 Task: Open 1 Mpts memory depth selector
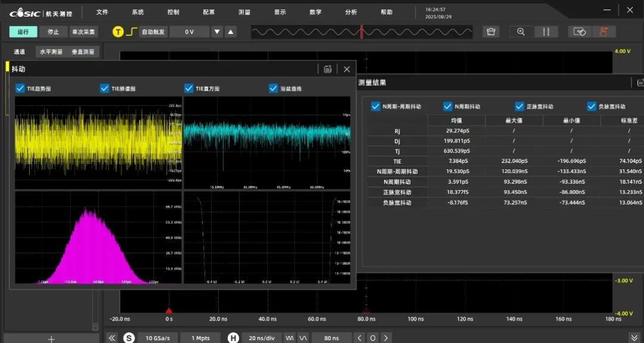(x=200, y=338)
